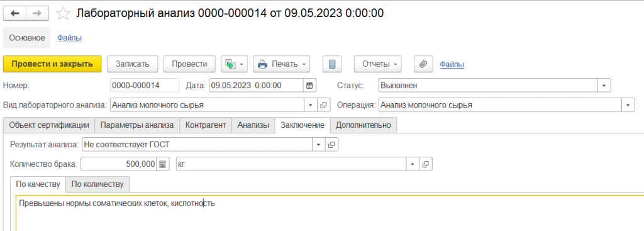Screen dimensions: 644x231
Task: Open Файлы link in navigation panel
Action: (x=69, y=38)
